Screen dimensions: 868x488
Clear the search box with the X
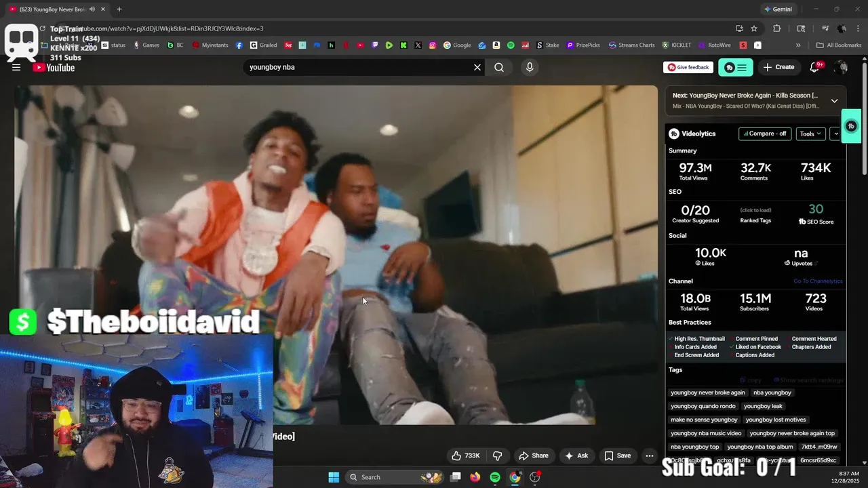pos(477,67)
